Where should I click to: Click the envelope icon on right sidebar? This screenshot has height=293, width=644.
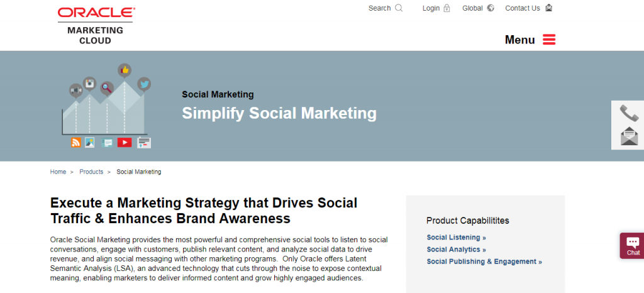click(629, 136)
